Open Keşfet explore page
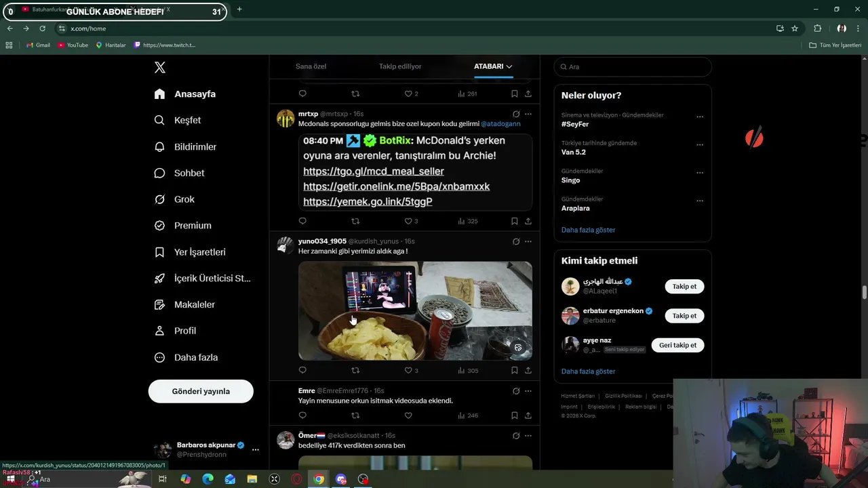Image resolution: width=868 pixels, height=488 pixels. 178,120
